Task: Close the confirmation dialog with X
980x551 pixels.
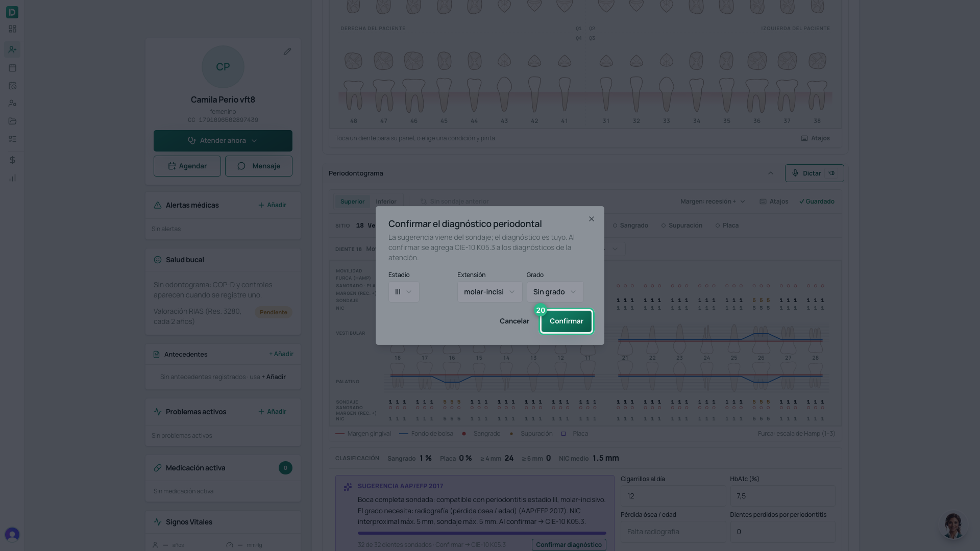Action: pos(592,219)
